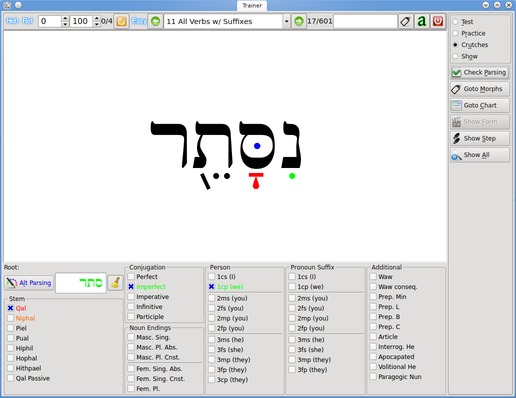Click Show All magnifier button
This screenshot has height=398, width=516.
coord(480,155)
